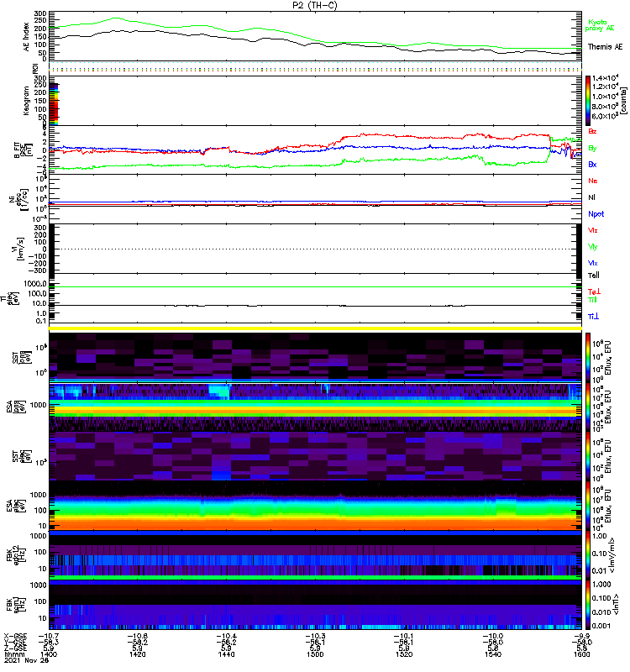
Task: Click the ESA elec eV axis label
Action: (14, 506)
